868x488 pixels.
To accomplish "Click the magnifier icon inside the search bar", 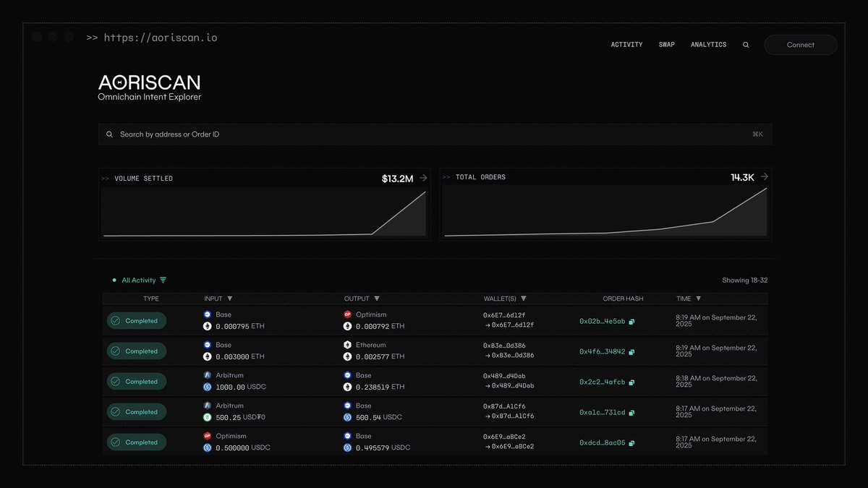I will (109, 134).
